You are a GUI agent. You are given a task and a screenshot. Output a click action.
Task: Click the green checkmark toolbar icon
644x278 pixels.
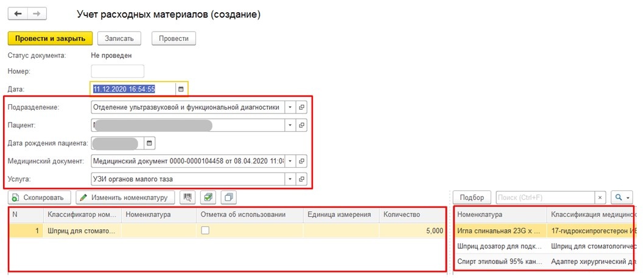(x=209, y=198)
